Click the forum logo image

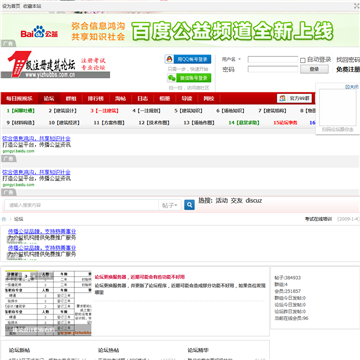[55, 65]
